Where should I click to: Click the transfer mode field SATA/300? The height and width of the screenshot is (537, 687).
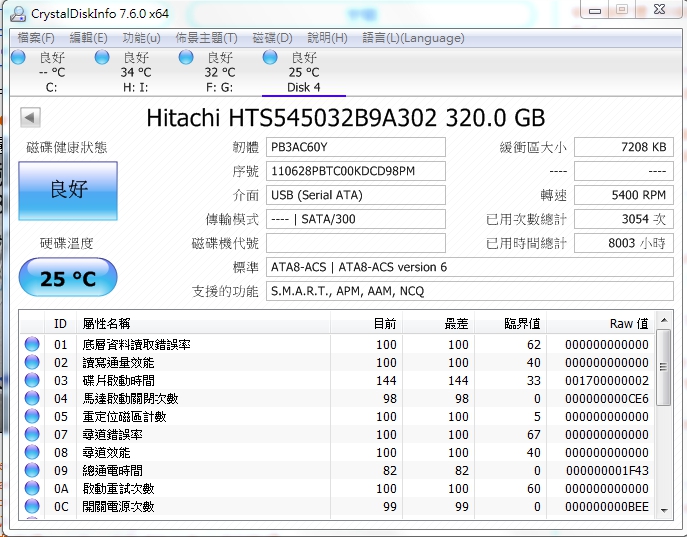356,219
